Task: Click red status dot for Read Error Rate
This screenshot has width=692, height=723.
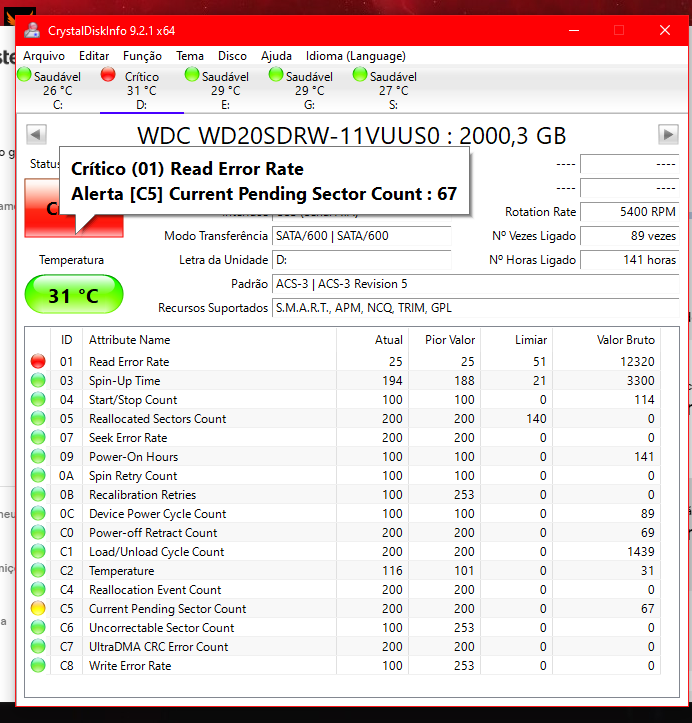Action: coord(38,362)
